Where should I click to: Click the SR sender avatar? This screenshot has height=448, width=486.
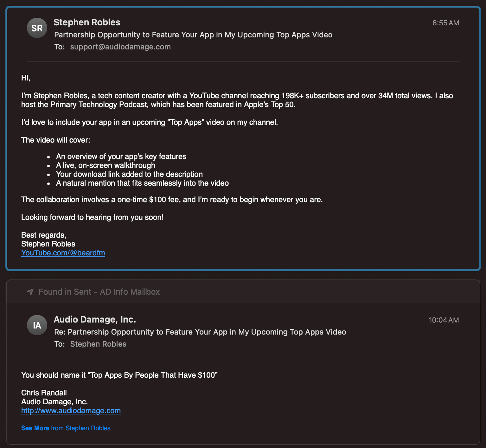(37, 28)
